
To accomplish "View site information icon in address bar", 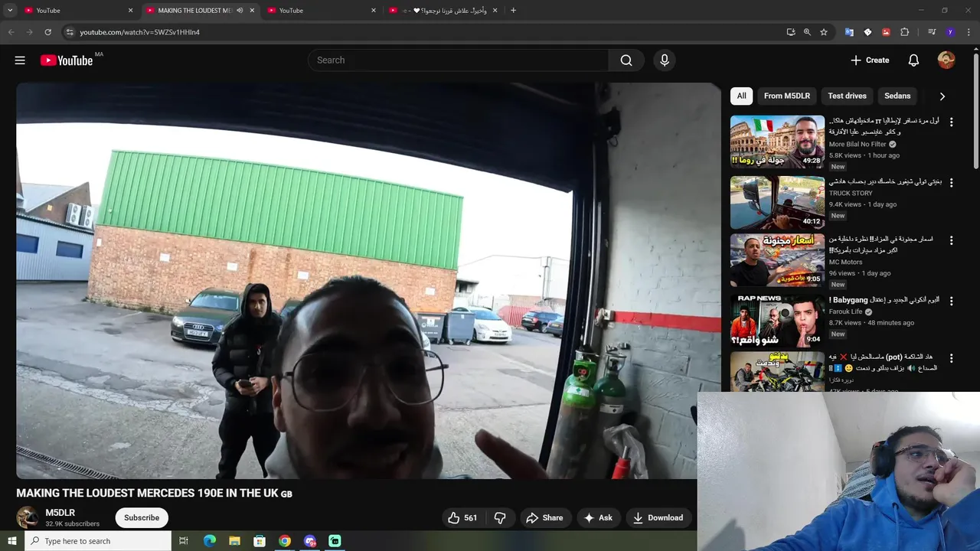I will (69, 32).
